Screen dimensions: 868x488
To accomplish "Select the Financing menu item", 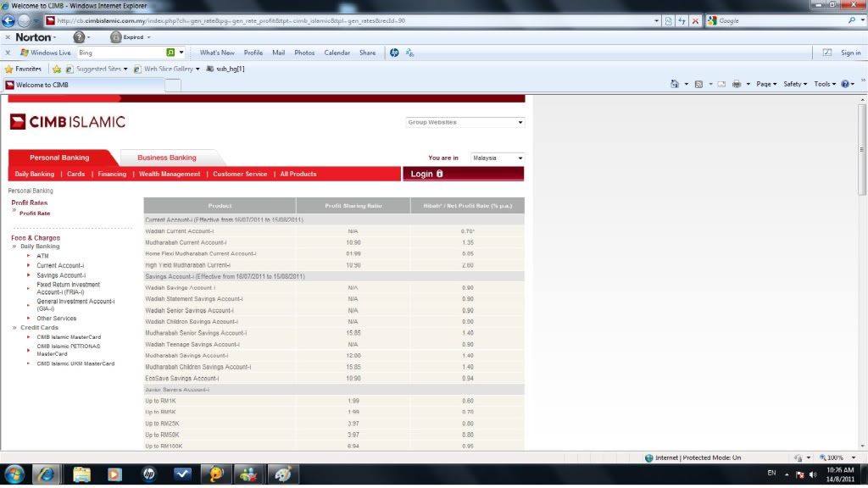I will coord(112,174).
